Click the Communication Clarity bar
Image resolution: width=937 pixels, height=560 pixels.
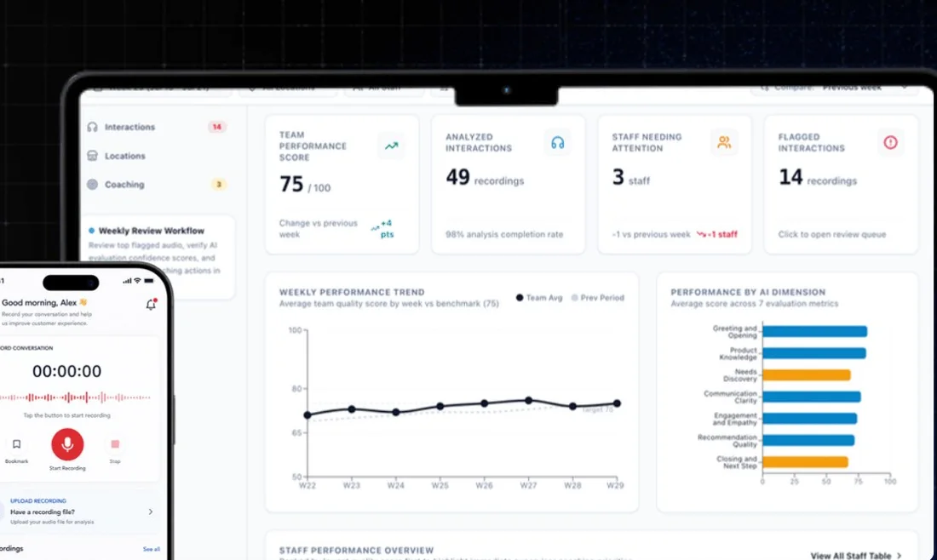point(812,397)
